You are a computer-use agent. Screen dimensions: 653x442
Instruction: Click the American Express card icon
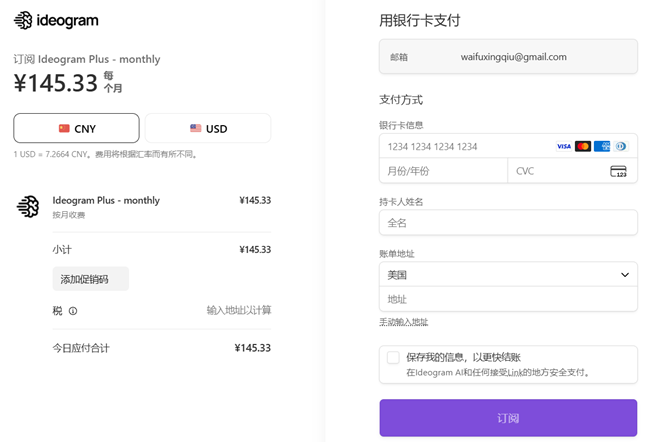tap(602, 146)
